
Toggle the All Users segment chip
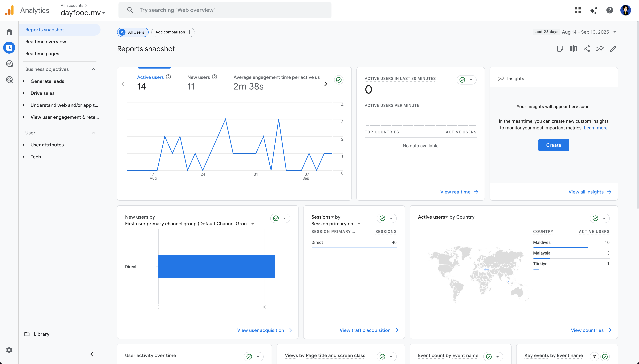[133, 32]
